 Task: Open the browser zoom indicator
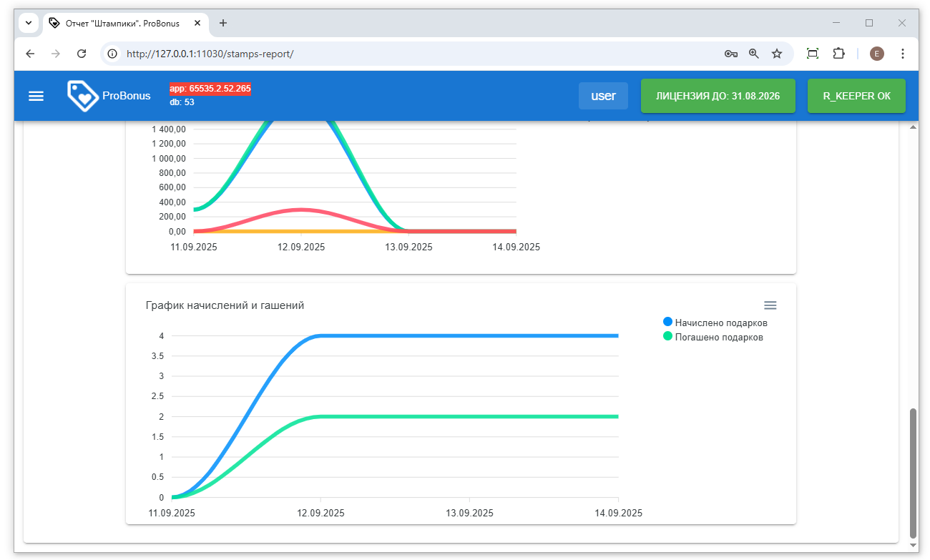(753, 54)
